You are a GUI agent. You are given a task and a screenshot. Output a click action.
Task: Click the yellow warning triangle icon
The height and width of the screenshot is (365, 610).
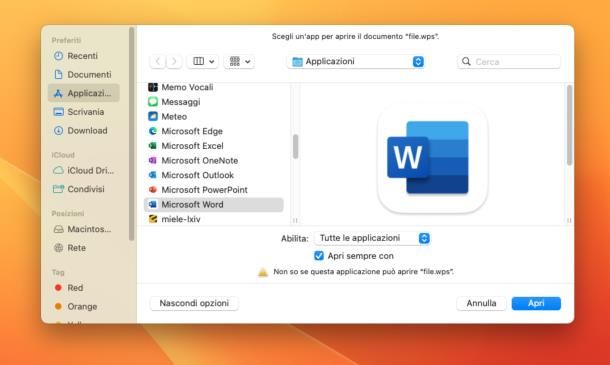(x=263, y=272)
